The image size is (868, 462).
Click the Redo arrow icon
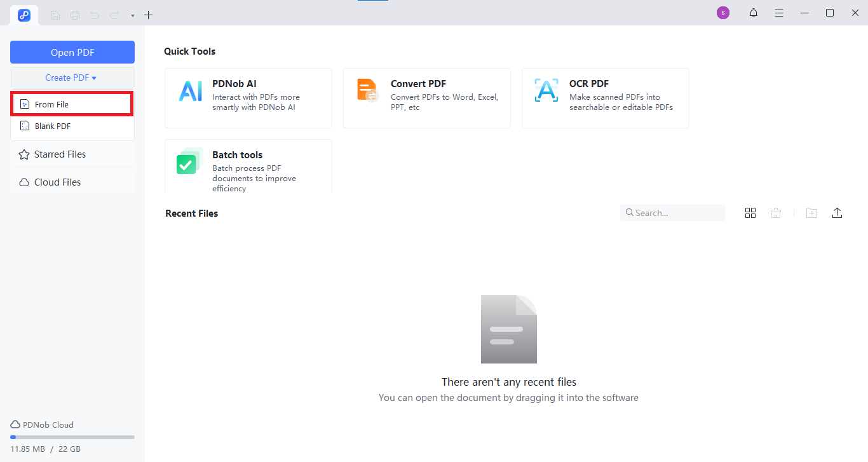[113, 15]
